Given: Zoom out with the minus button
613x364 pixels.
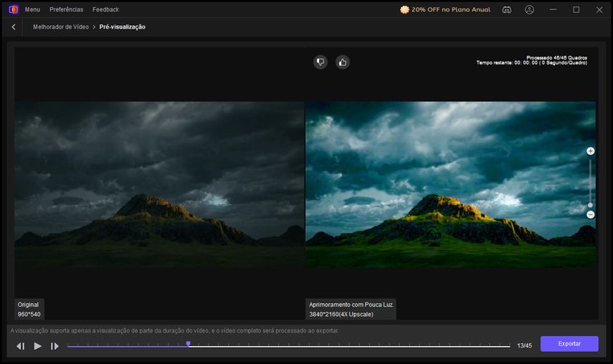Looking at the screenshot, I should point(590,215).
